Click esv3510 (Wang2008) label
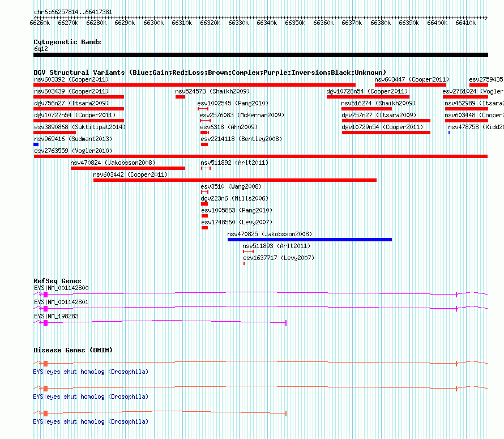504x439 pixels. point(231,186)
